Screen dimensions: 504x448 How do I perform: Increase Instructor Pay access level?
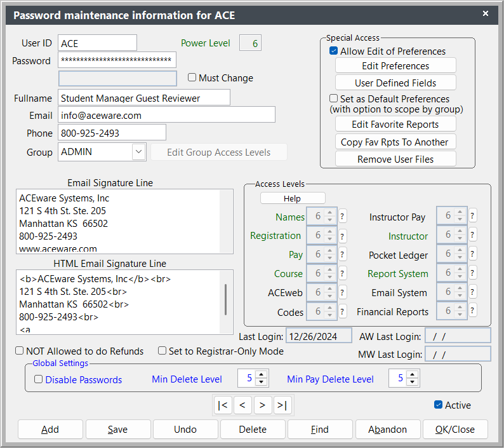pos(460,212)
